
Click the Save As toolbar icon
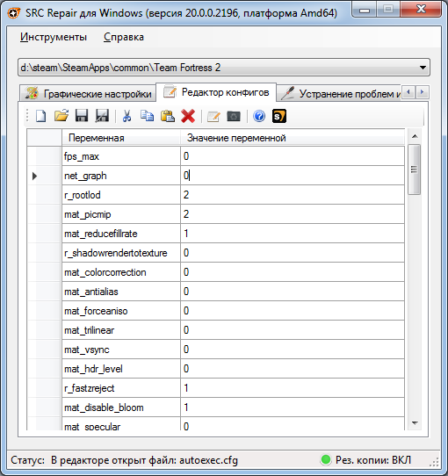pos(102,116)
